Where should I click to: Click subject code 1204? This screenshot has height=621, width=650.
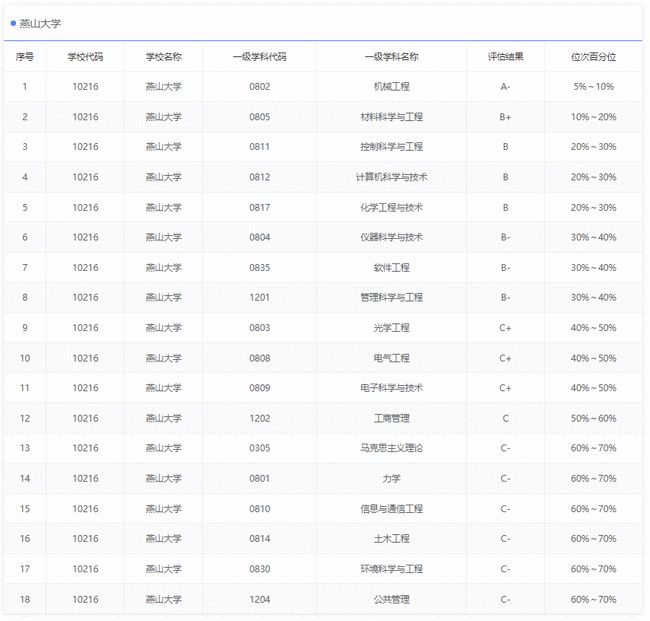260,599
